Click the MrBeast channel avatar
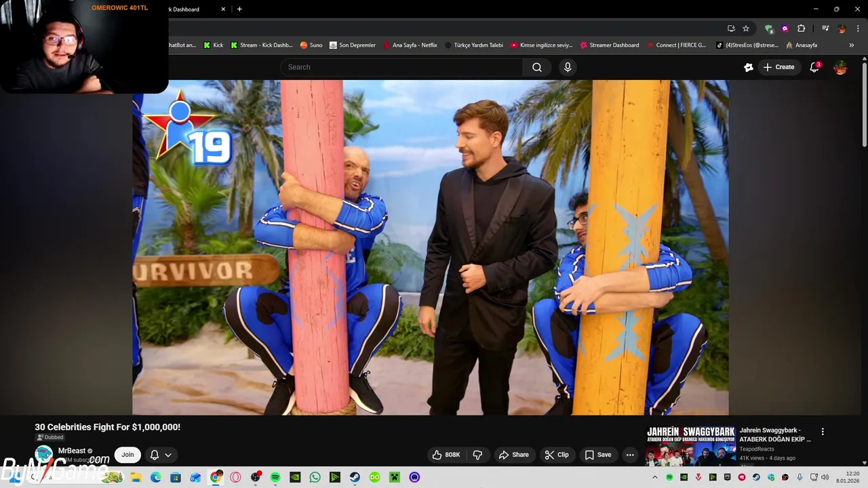The height and width of the screenshot is (488, 868). tap(44, 455)
